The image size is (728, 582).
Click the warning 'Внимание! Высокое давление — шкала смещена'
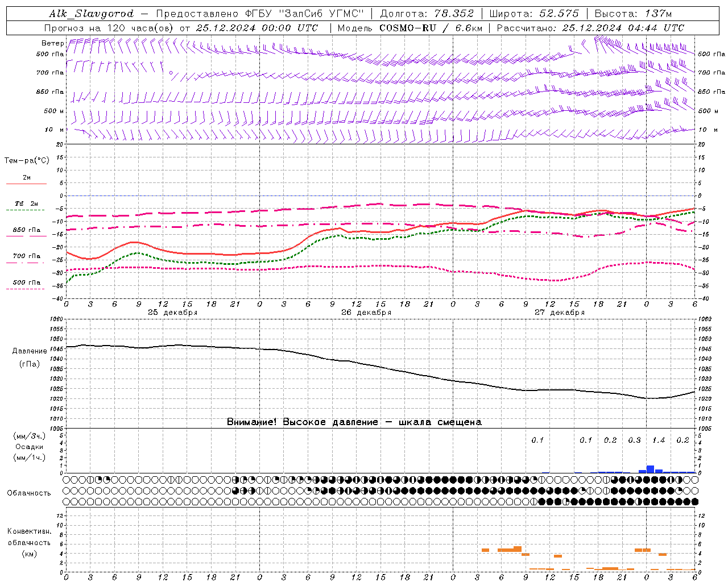coord(354,422)
